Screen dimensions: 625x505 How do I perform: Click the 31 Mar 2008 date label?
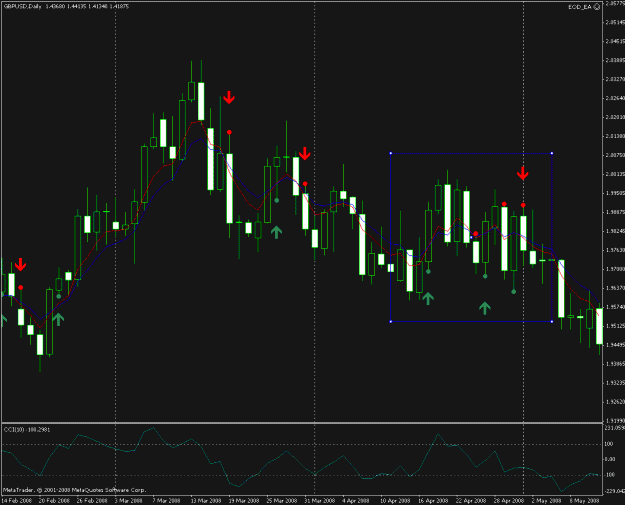coord(320,500)
